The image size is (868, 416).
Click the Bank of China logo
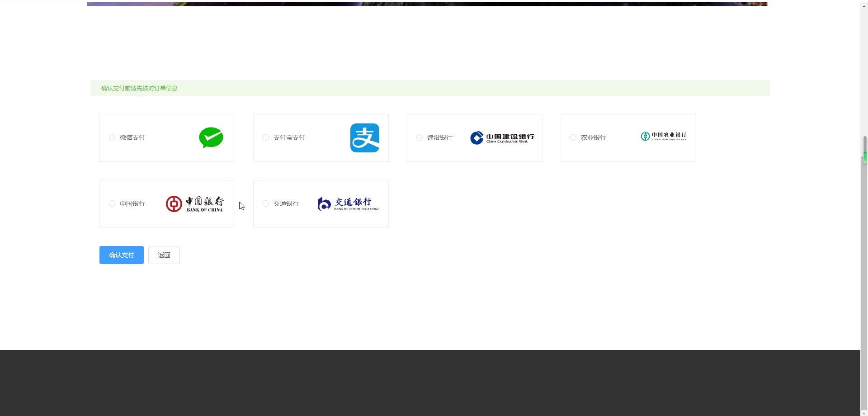194,204
